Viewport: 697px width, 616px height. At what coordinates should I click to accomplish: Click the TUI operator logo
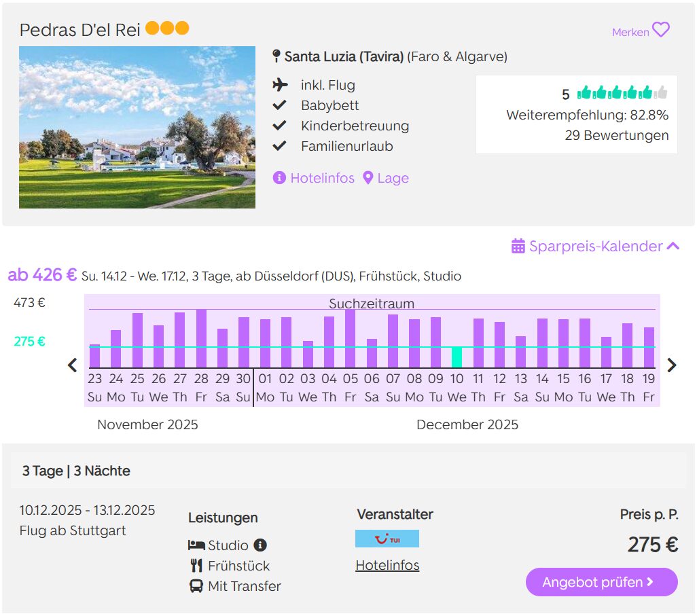tap(387, 539)
